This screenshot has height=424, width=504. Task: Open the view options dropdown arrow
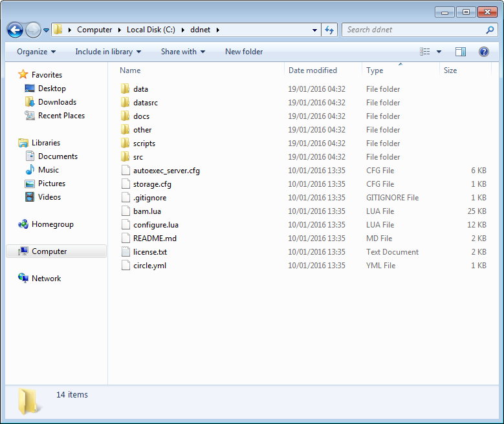click(439, 52)
